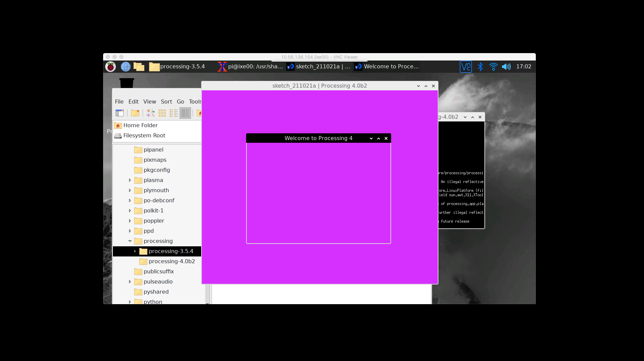The width and height of the screenshot is (644, 361).
Task: Launch the web browser from the taskbar
Action: click(x=125, y=66)
